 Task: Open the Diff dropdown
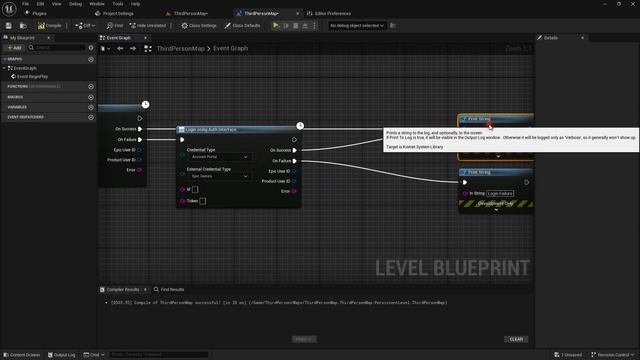click(x=85, y=26)
